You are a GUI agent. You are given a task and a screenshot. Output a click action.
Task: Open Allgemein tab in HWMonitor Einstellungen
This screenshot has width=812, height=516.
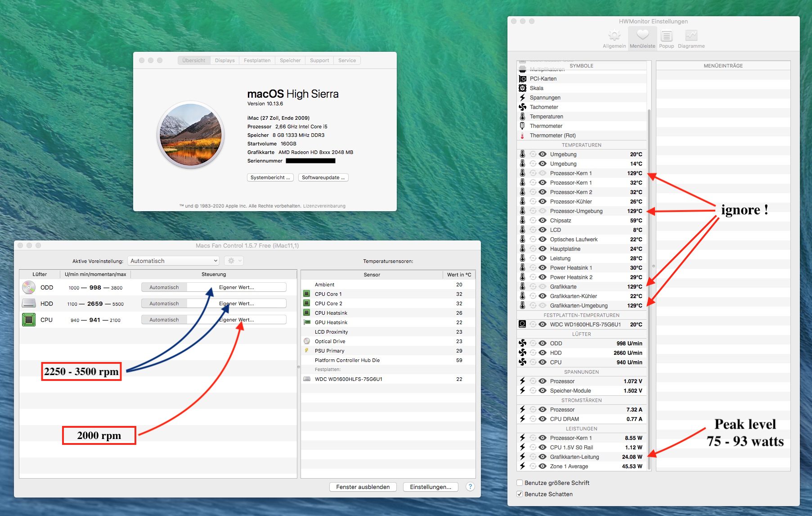pos(615,39)
